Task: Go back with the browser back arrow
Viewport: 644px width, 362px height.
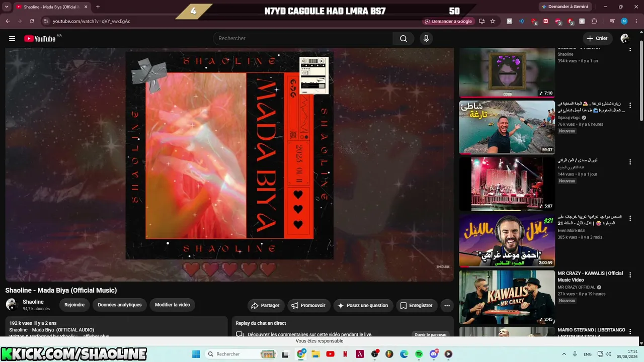Action: pos(8,21)
